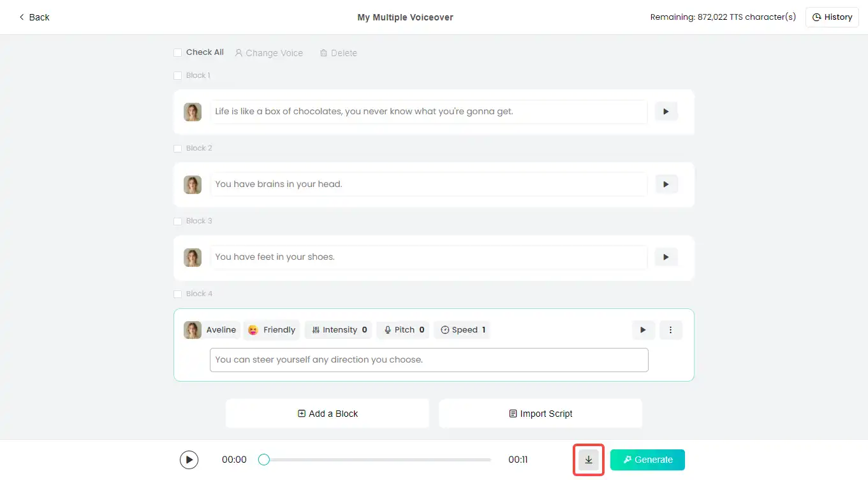
Task: Play Block 4 Aveline voiceover
Action: (x=643, y=330)
